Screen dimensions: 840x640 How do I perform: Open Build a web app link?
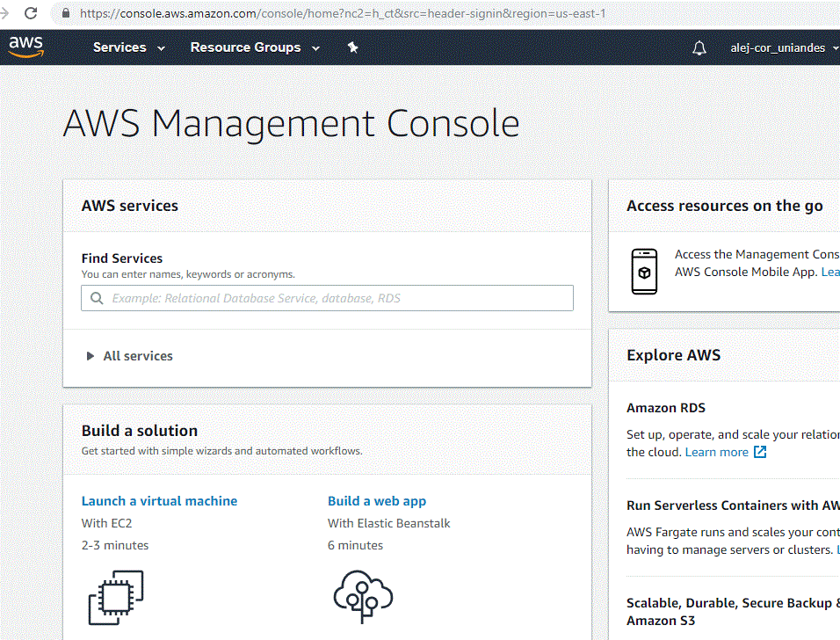(377, 500)
